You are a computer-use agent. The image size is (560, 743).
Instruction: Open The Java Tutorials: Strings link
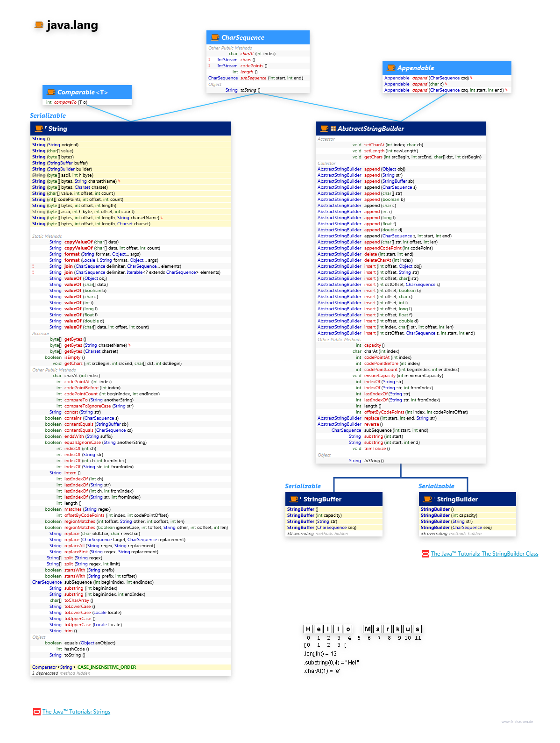pos(76,712)
